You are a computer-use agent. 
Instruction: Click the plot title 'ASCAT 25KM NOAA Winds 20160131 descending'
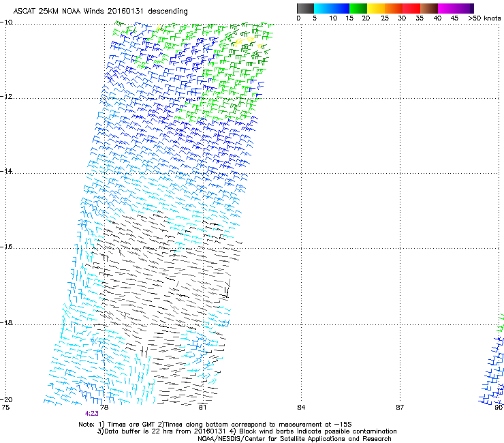(x=100, y=12)
